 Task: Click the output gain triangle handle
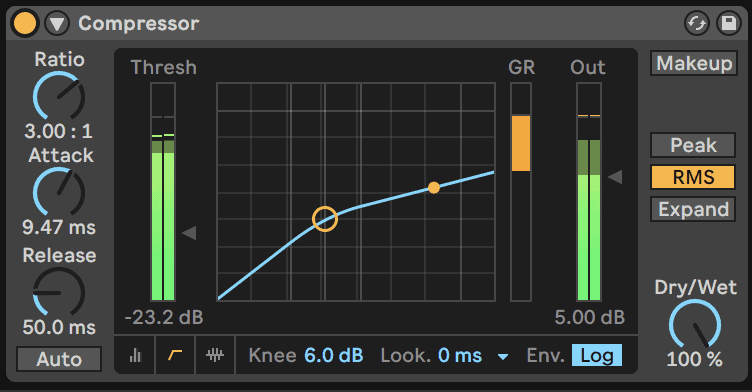point(615,177)
